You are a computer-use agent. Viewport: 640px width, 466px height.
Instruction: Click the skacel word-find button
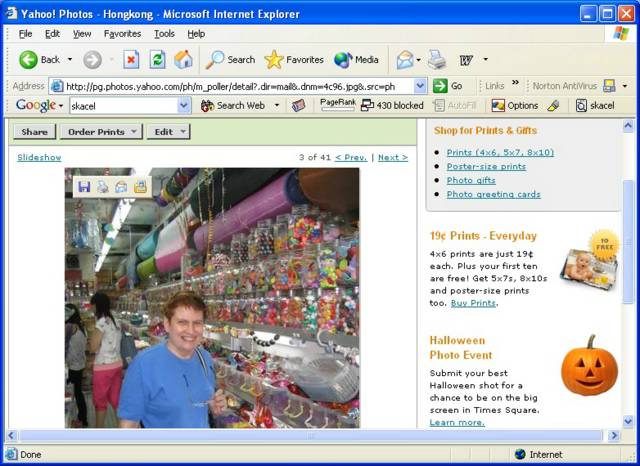[595, 105]
